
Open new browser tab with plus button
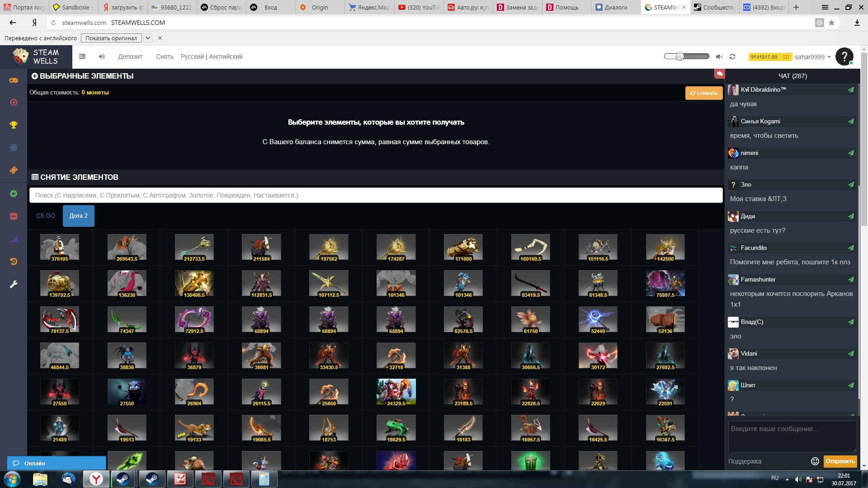[796, 7]
